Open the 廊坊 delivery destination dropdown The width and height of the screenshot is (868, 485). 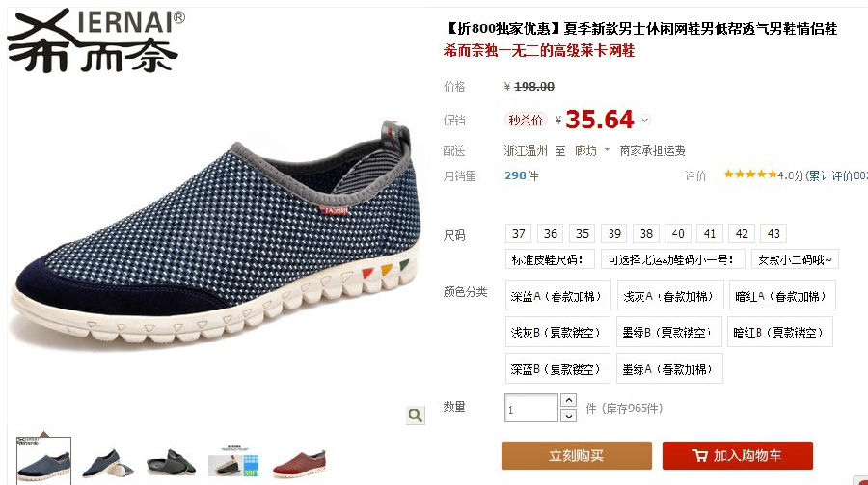(x=592, y=150)
